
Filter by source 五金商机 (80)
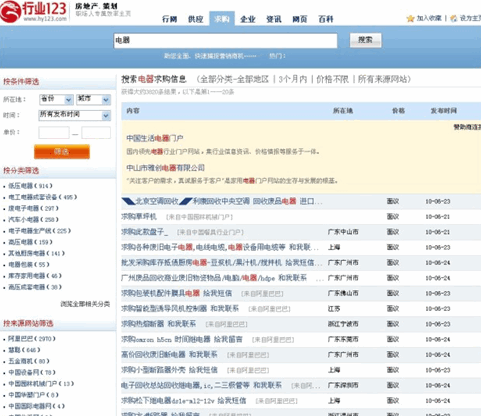[29, 361]
